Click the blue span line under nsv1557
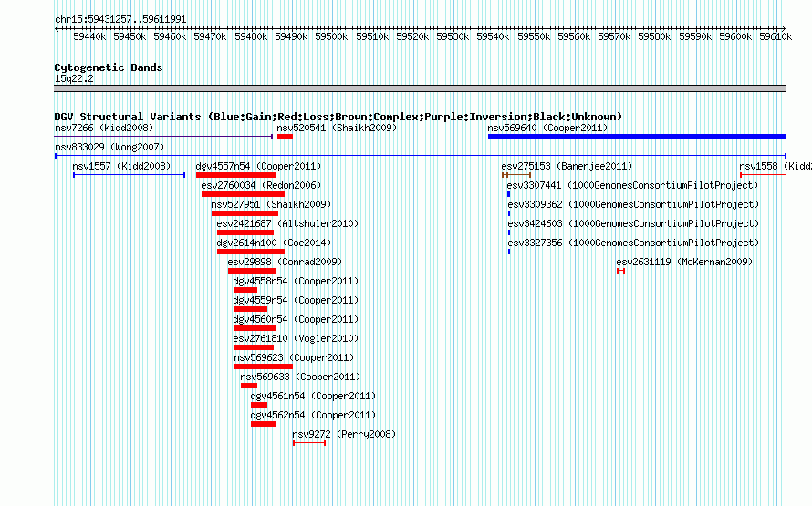The width and height of the screenshot is (812, 506). (129, 175)
